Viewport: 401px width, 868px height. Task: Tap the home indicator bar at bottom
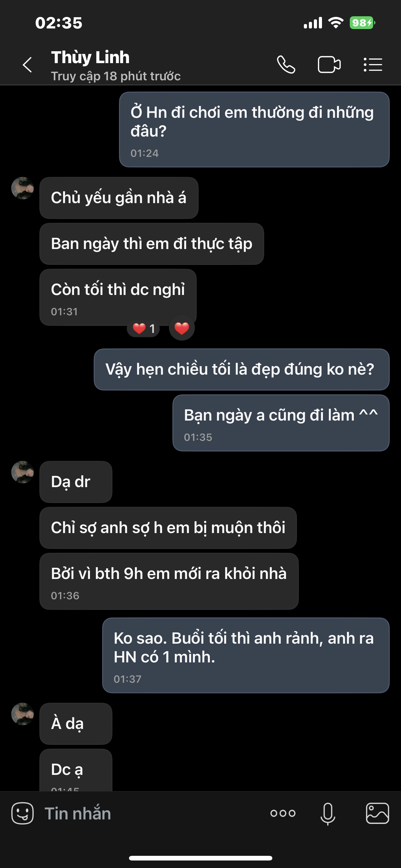201,858
